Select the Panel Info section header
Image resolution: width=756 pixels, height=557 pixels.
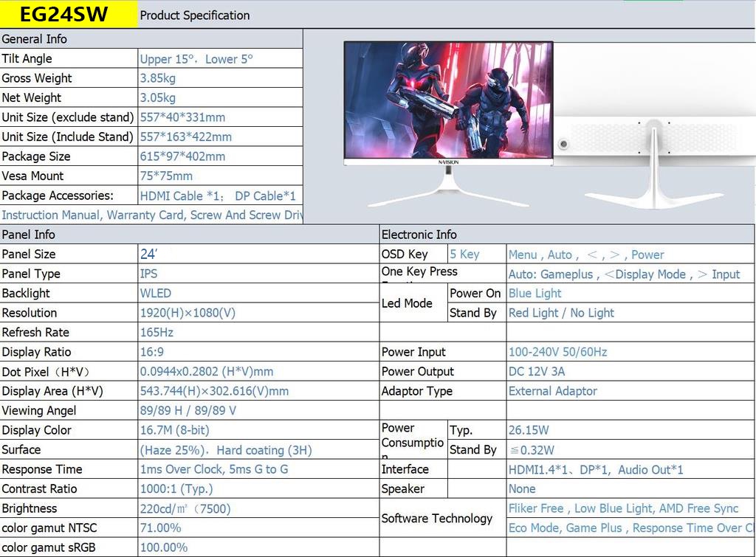pos(30,235)
